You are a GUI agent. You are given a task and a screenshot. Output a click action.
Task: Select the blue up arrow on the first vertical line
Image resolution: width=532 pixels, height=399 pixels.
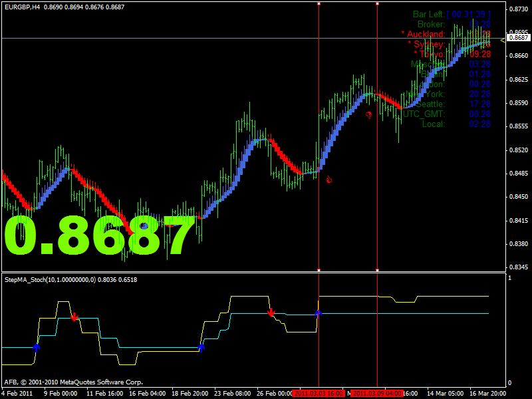[x=319, y=313]
